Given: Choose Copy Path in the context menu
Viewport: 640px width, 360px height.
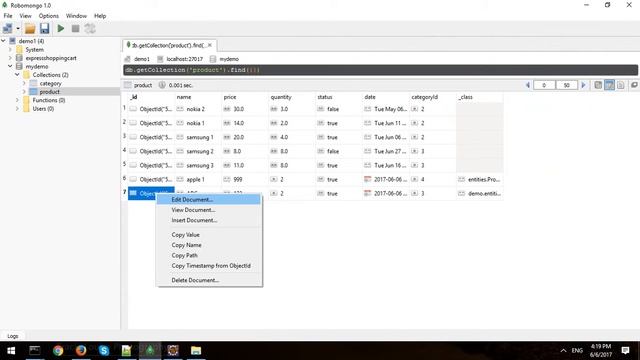Looking at the screenshot, I should (209, 255).
